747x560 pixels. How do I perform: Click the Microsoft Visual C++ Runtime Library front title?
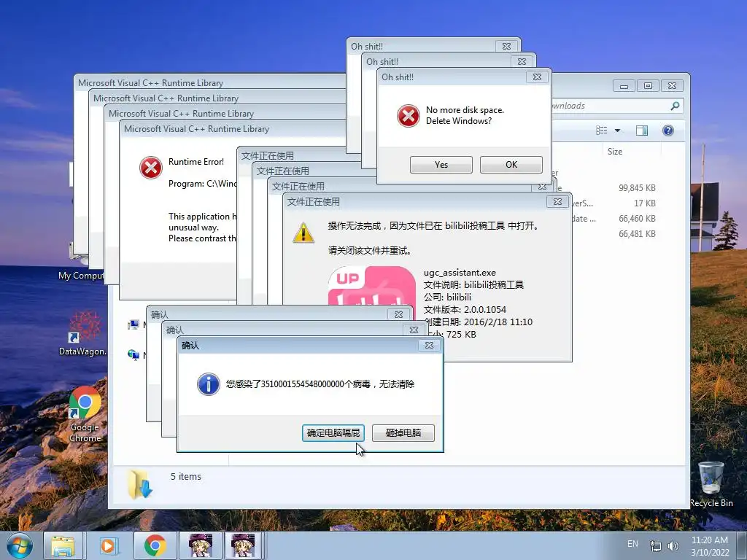click(196, 129)
